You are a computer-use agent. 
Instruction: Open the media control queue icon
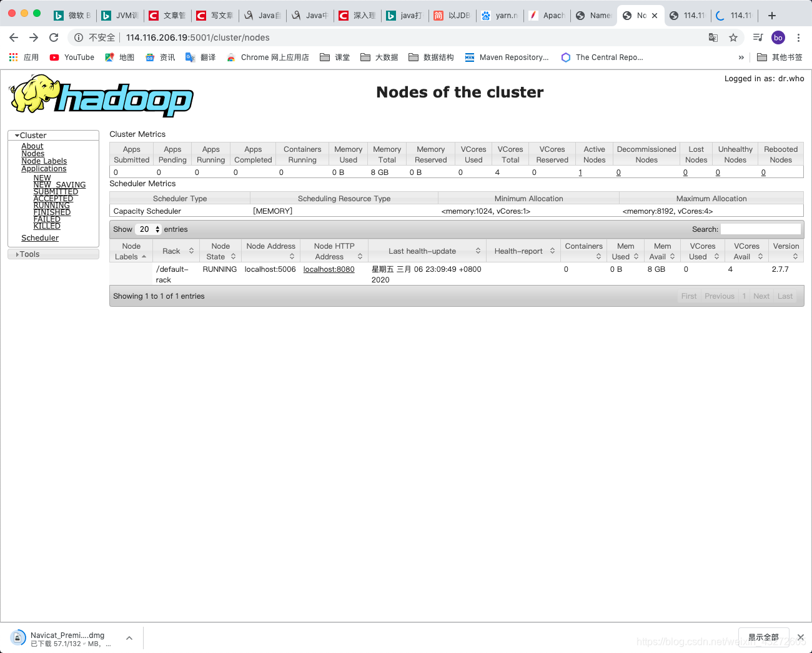[758, 37]
